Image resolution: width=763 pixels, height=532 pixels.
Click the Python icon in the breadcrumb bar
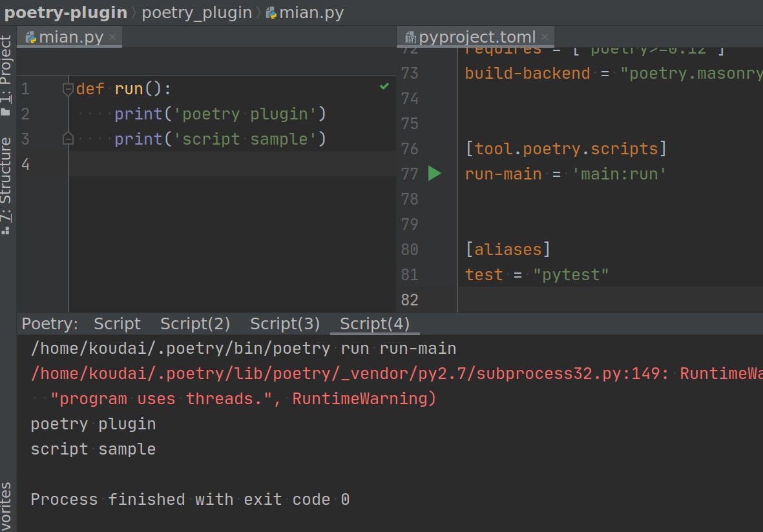271,12
